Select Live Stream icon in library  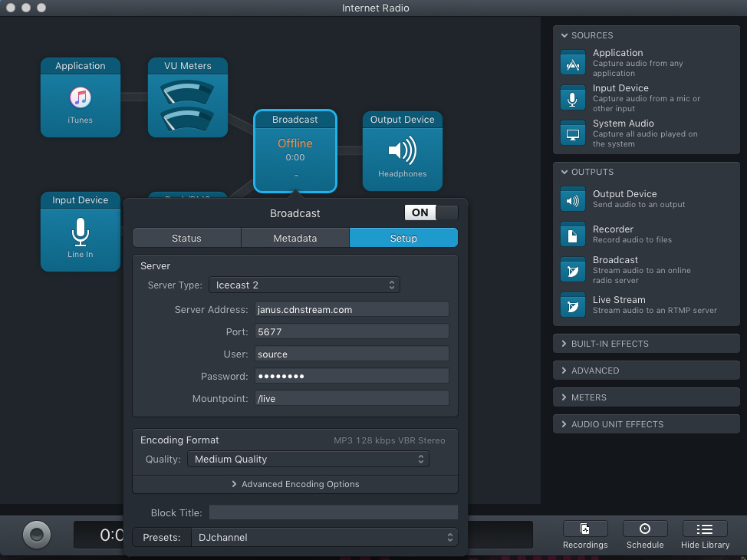click(573, 305)
